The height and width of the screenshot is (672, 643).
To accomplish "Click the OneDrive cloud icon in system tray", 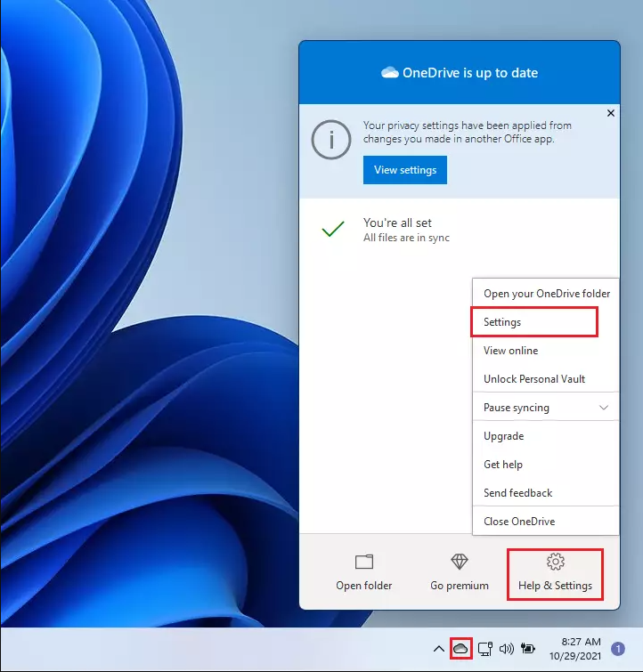I will [x=460, y=648].
